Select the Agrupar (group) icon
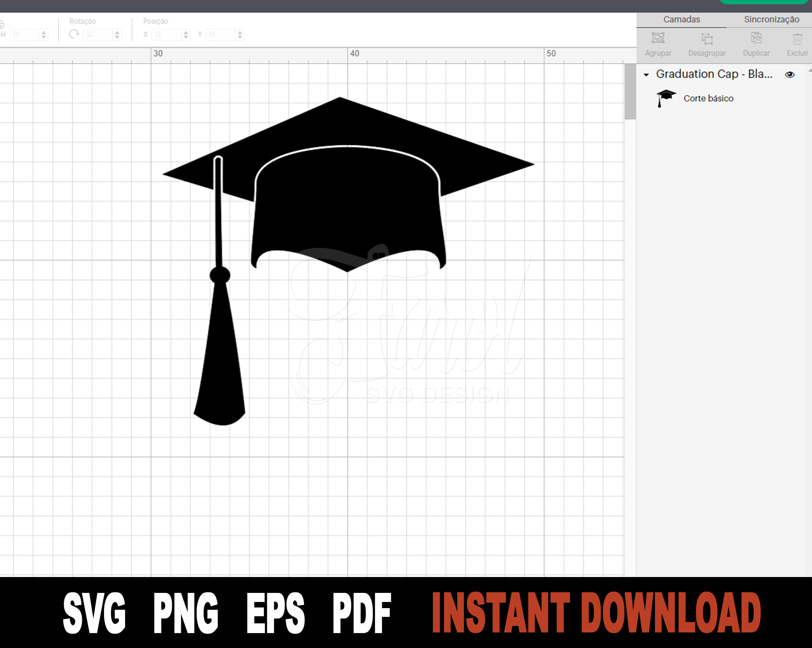The image size is (812, 648). point(658,38)
